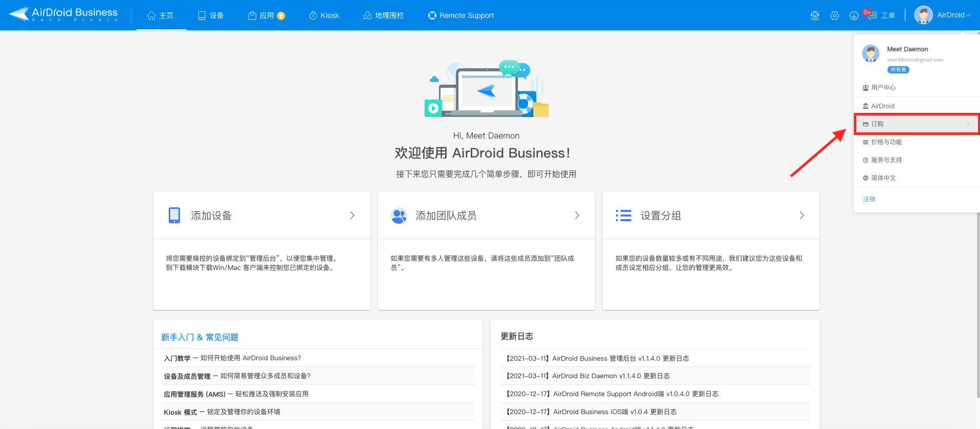Viewport: 980px width, 429px height.
Task: Click the 用户中心 icon in menu
Action: [x=866, y=88]
